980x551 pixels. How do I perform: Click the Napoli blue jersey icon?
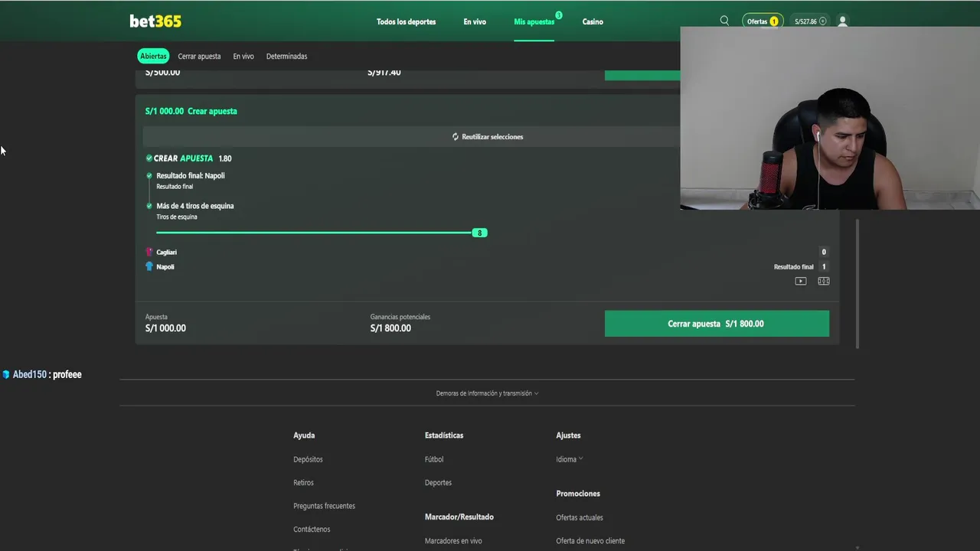coord(149,266)
